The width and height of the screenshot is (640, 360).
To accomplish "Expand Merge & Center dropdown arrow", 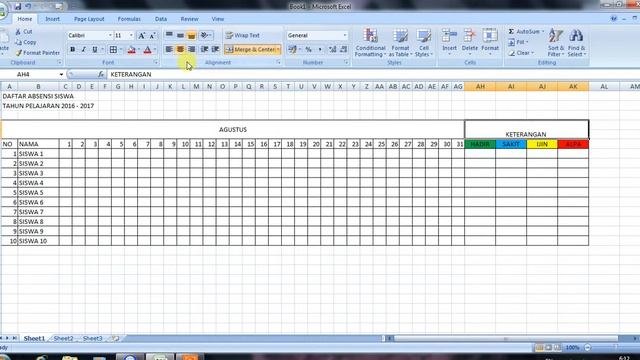I will coord(278,49).
